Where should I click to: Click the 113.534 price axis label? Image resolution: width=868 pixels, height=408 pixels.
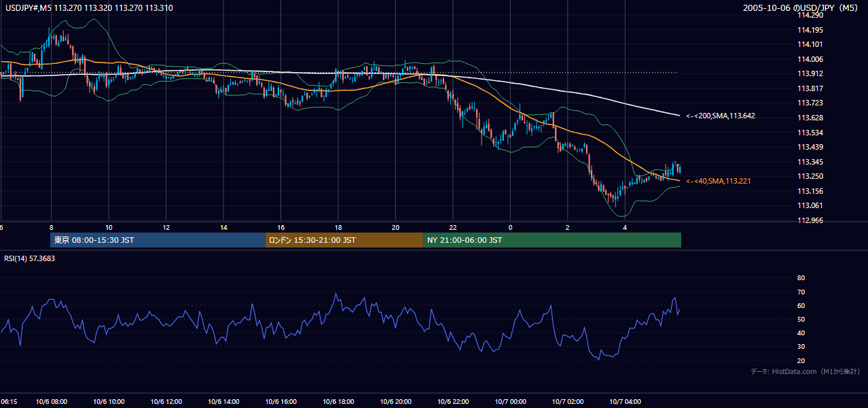810,133
